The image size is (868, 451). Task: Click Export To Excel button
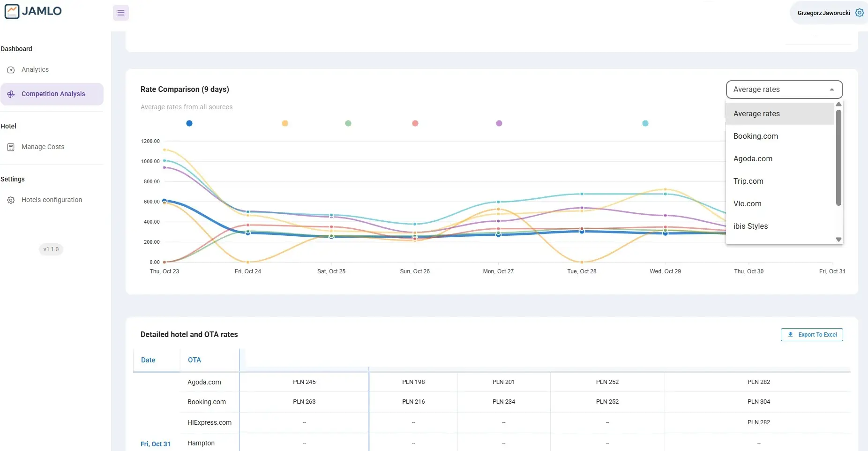pos(812,335)
